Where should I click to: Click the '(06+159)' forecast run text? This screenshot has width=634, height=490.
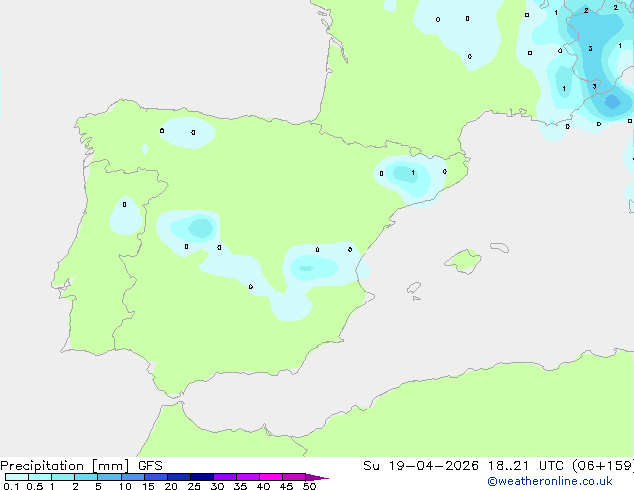603,466
